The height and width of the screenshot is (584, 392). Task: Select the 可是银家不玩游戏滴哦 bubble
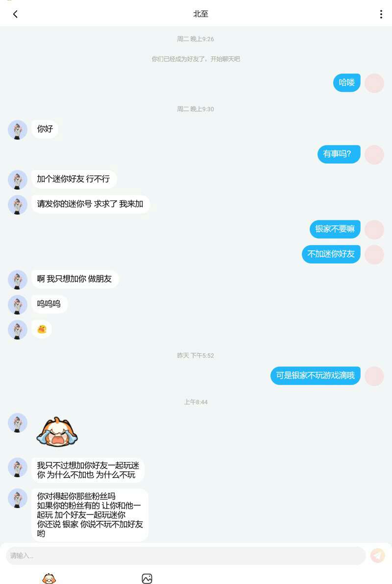click(x=315, y=375)
